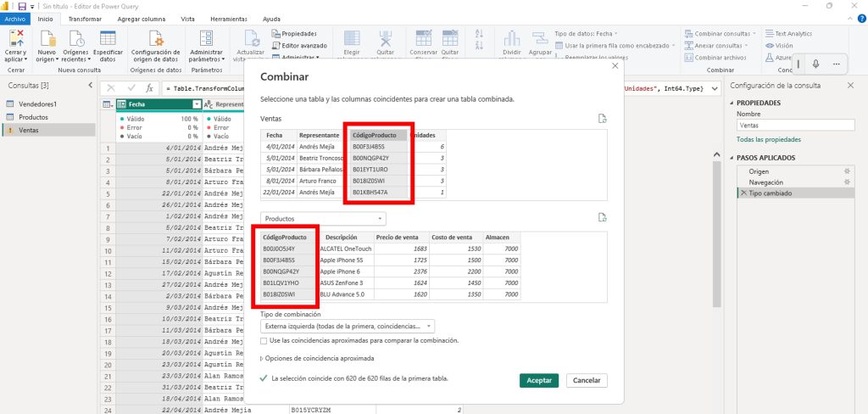Viewport: 868px width, 414px height.
Task: Expand Opciones de coincidencia aproximada
Action: [x=263, y=359]
